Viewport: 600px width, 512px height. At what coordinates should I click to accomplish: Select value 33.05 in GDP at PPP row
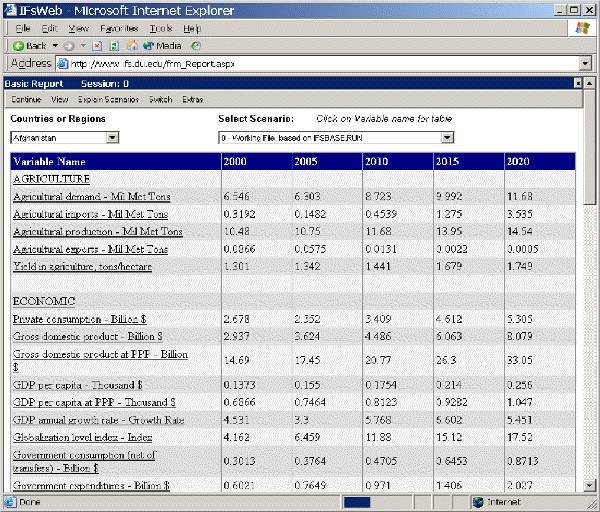point(519,360)
